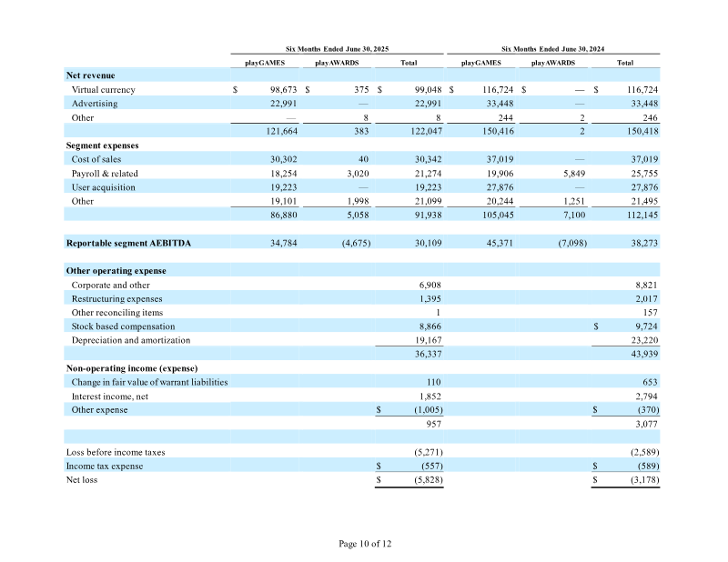Select the Advertising row label
728x562 pixels.
pos(95,104)
